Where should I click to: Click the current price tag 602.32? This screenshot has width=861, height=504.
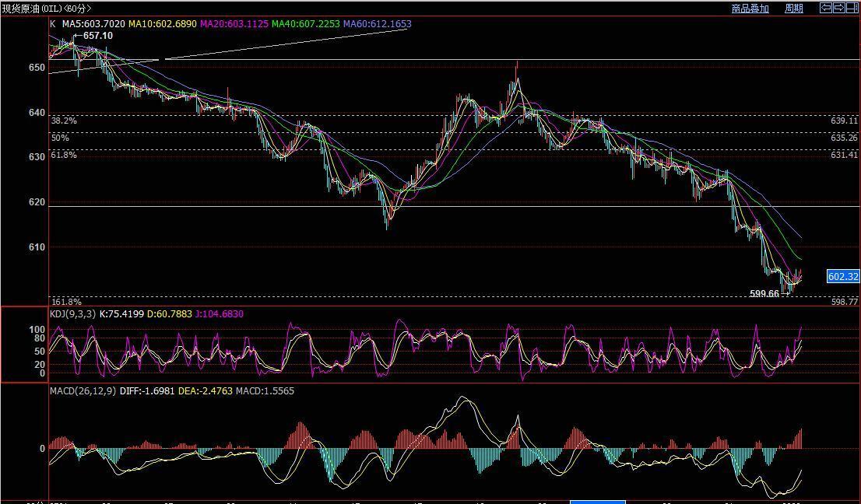coord(843,277)
